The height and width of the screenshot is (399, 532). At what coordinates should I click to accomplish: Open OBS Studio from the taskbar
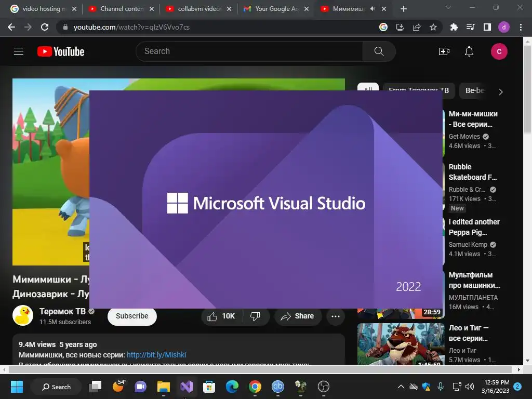(323, 387)
